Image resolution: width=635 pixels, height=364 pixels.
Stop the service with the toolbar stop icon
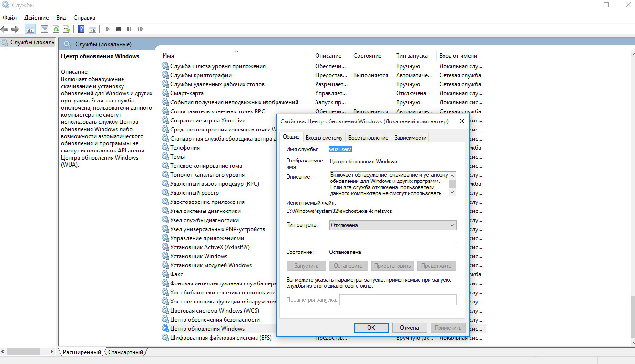[x=118, y=29]
